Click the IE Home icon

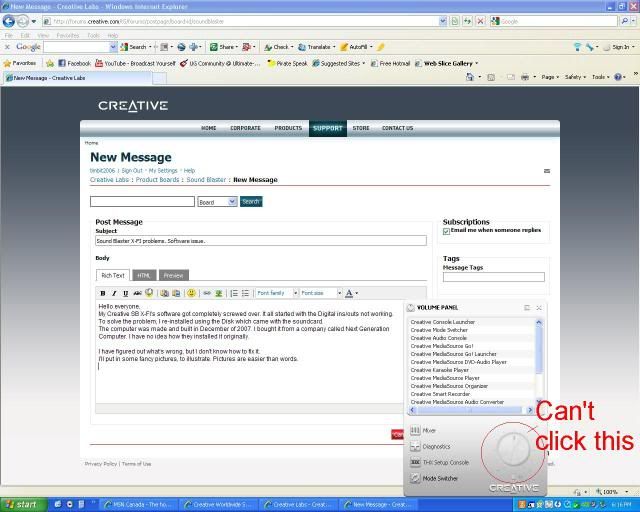(x=470, y=77)
